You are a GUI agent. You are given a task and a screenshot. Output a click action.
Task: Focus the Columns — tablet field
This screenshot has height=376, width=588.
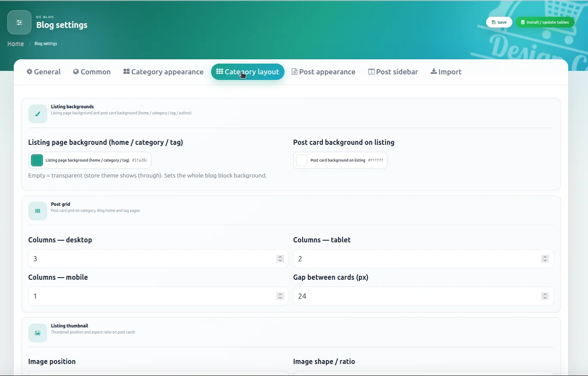tap(423, 259)
